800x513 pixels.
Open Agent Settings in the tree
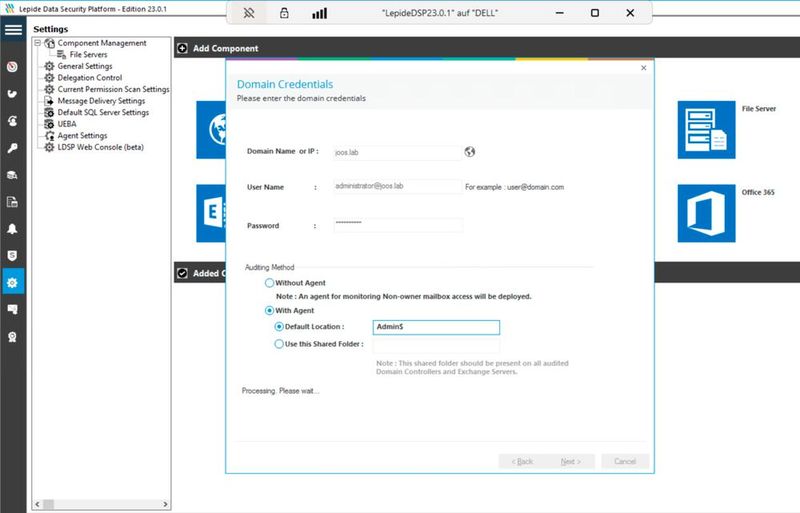click(82, 136)
